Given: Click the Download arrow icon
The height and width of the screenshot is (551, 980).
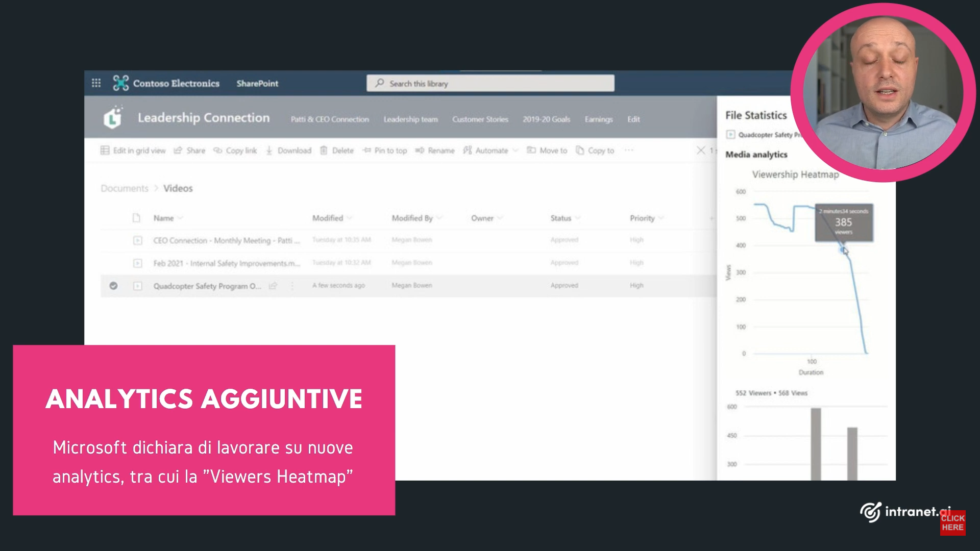Looking at the screenshot, I should pyautogui.click(x=269, y=151).
